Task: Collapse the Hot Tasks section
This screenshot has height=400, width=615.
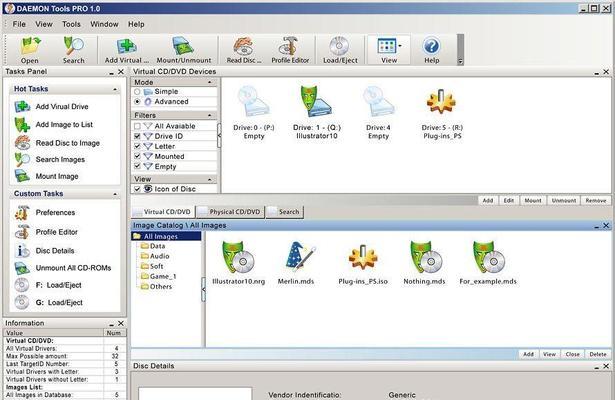Action: pyautogui.click(x=115, y=89)
